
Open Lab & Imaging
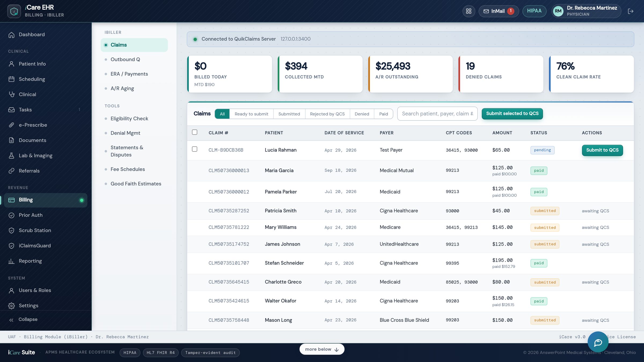coord(46,156)
